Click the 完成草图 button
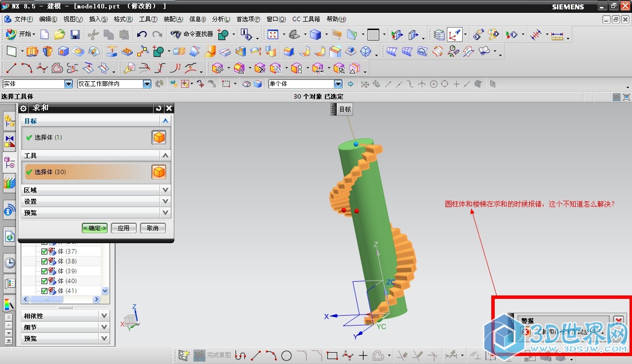The height and width of the screenshot is (364, 632). (x=213, y=355)
